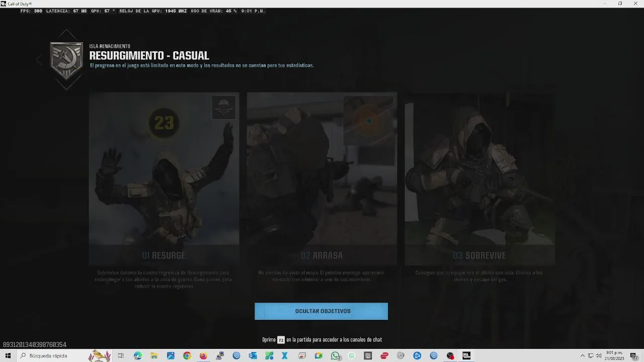Viewport: 644px width, 362px height.
Task: Open Firefox from the taskbar
Action: click(203, 355)
